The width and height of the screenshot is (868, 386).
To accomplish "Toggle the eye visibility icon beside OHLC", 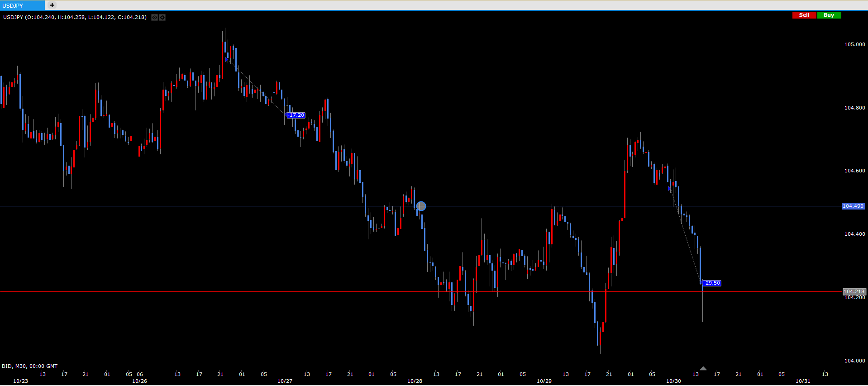I will click(154, 17).
